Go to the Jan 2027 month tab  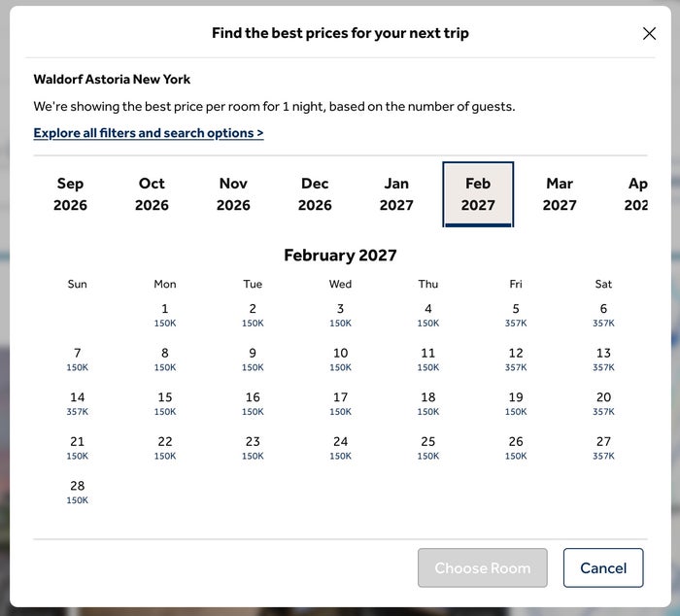396,194
